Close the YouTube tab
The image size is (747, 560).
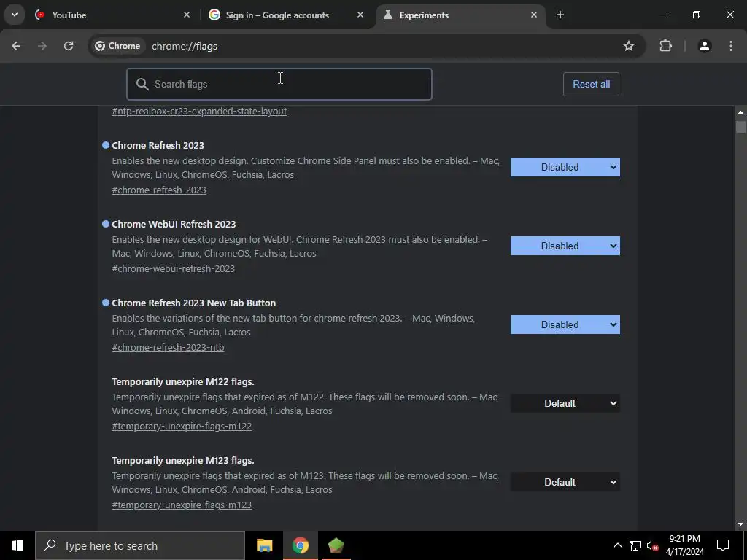[187, 15]
